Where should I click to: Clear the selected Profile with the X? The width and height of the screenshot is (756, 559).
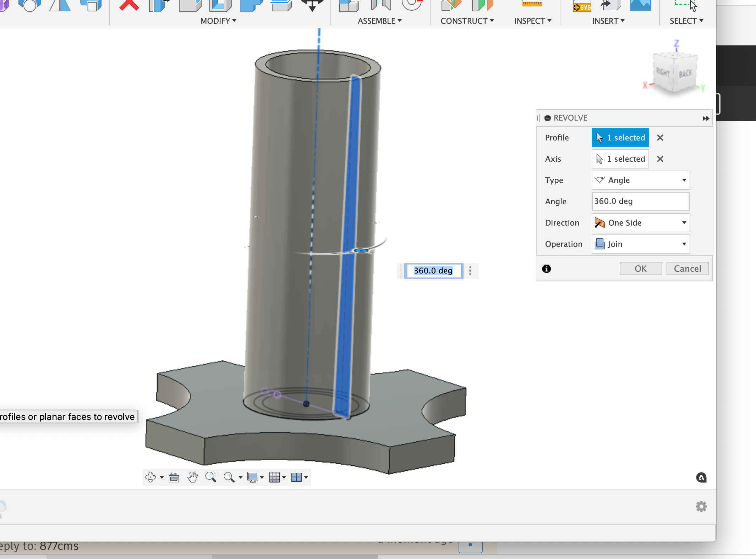(660, 138)
